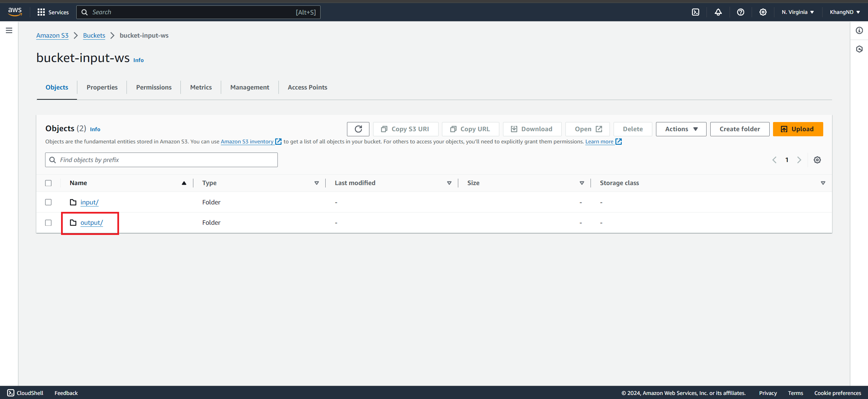868x399 pixels.
Task: Click Create folder button
Action: coord(740,129)
